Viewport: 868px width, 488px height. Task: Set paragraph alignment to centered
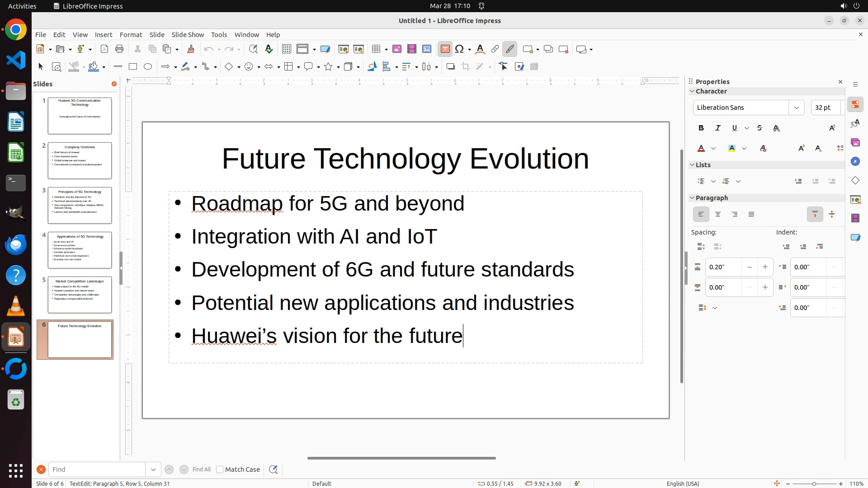(718, 215)
